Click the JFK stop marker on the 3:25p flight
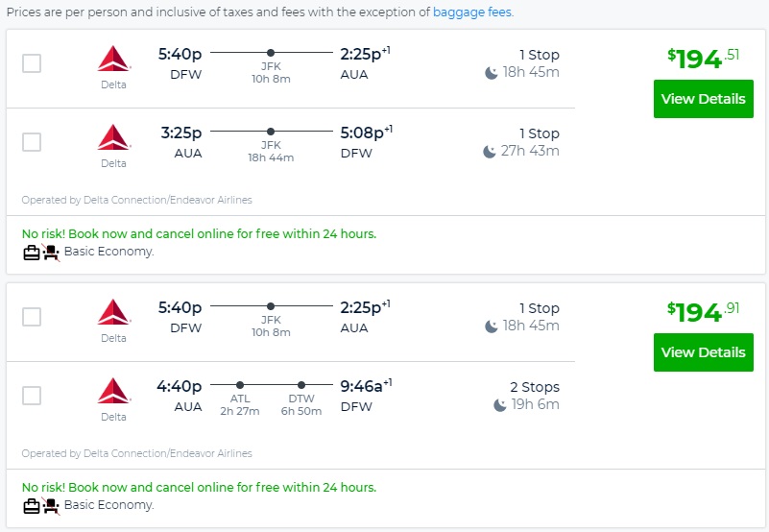 point(271,131)
